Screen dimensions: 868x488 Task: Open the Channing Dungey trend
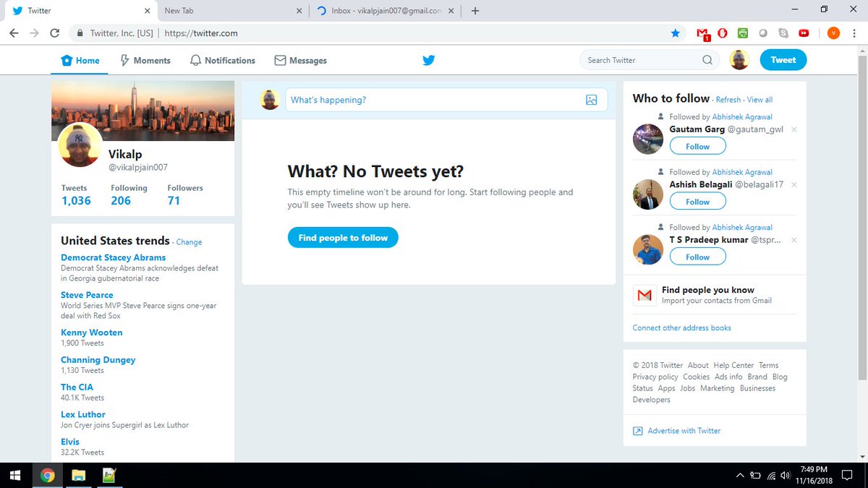[98, 360]
